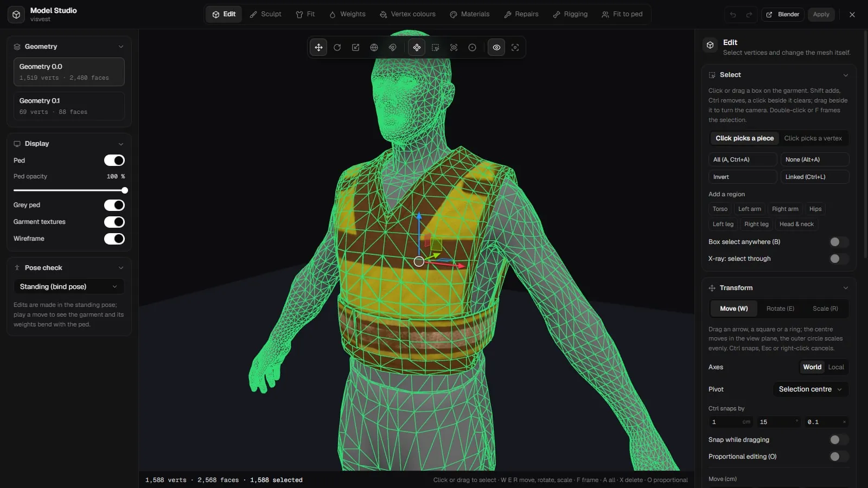Screen dimensions: 868x488
Task: Click the globe icon in viewport toolbar
Action: click(374, 48)
